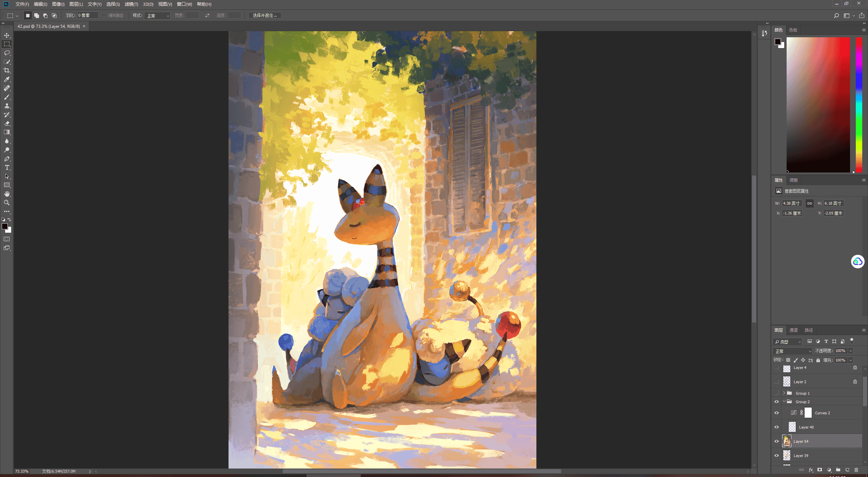Viewport: 868px width, 477px height.
Task: Click the add layer mask icon
Action: (x=820, y=470)
